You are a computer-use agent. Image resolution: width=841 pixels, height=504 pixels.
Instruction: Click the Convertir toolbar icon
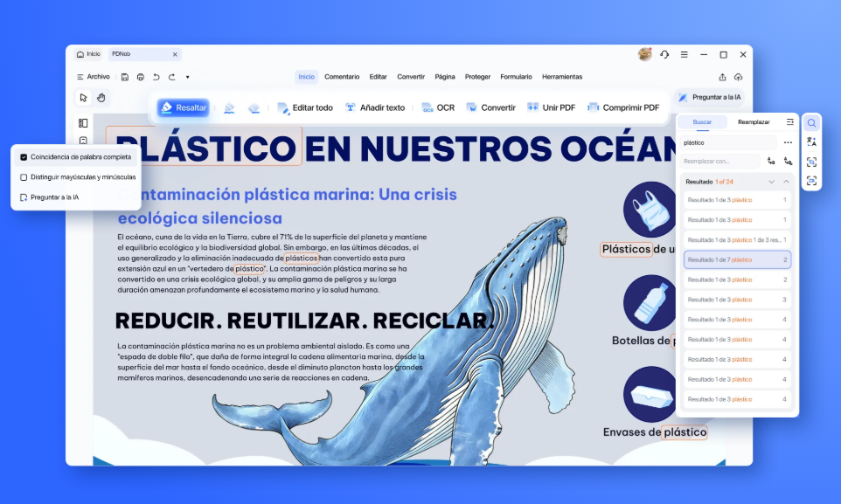point(490,107)
